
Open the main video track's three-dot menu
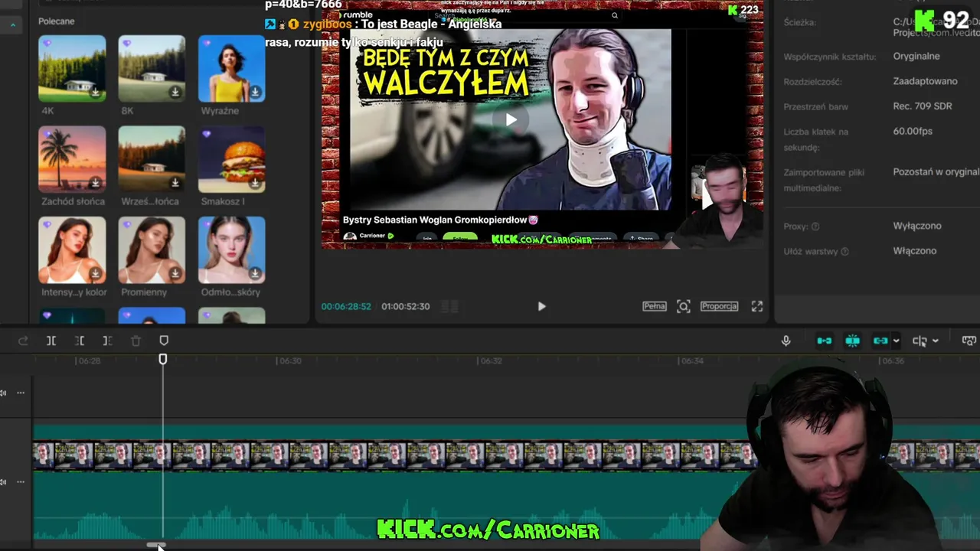[21, 482]
